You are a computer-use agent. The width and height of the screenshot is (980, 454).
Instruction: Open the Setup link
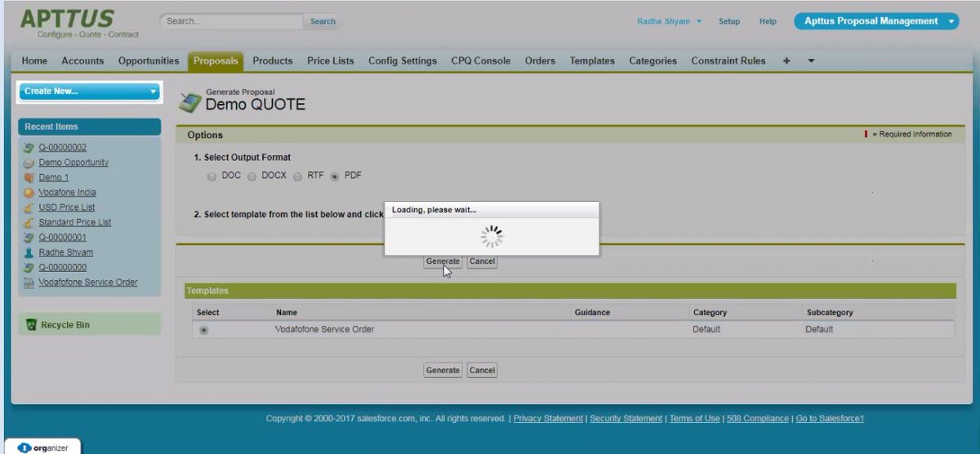coord(729,21)
